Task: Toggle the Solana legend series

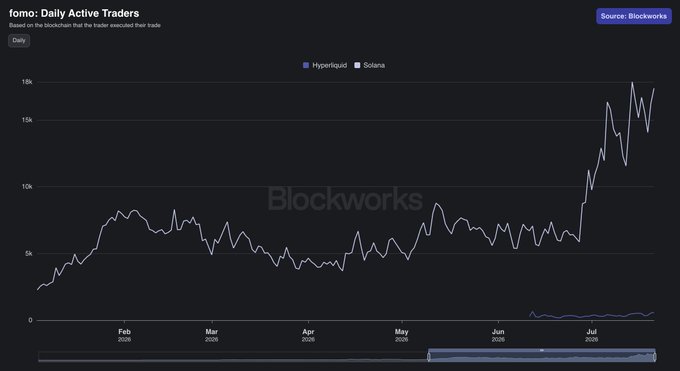Action: pyautogui.click(x=369, y=65)
